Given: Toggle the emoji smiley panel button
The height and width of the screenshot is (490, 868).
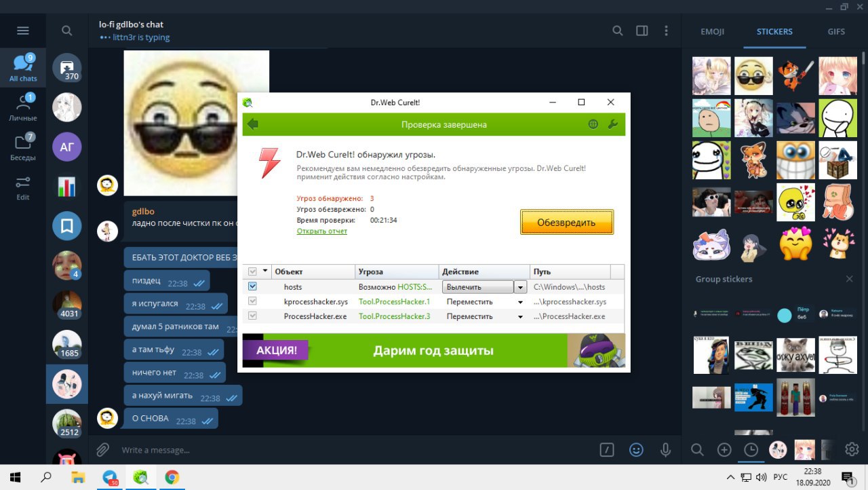Looking at the screenshot, I should pyautogui.click(x=635, y=449).
